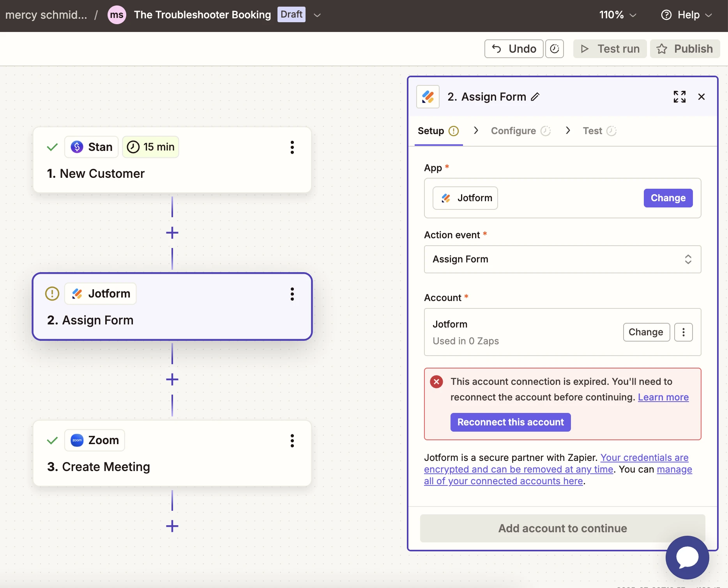This screenshot has width=728, height=588.
Task: Switch to the Test tab
Action: [592, 131]
